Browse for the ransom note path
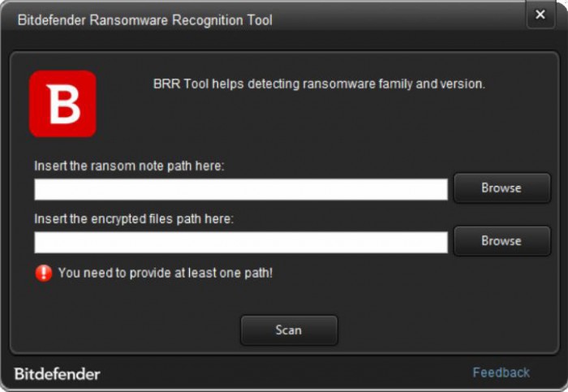Image resolution: width=568 pixels, height=392 pixels. tap(501, 188)
